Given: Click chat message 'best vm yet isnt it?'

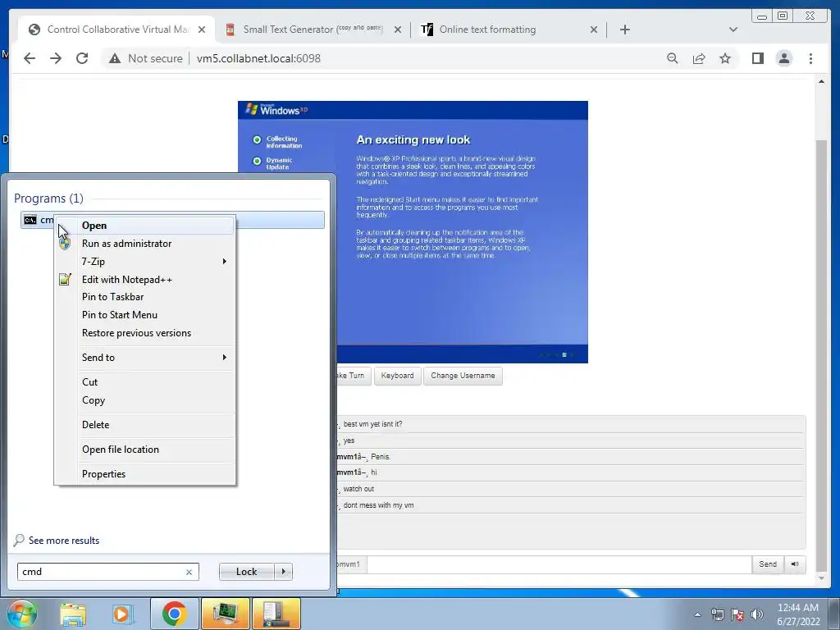Looking at the screenshot, I should coord(373,424).
